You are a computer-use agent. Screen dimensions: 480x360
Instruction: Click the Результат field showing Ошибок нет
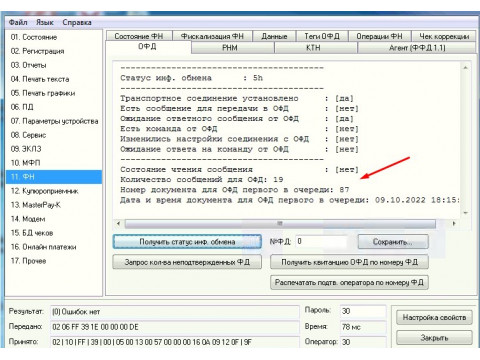point(175,312)
